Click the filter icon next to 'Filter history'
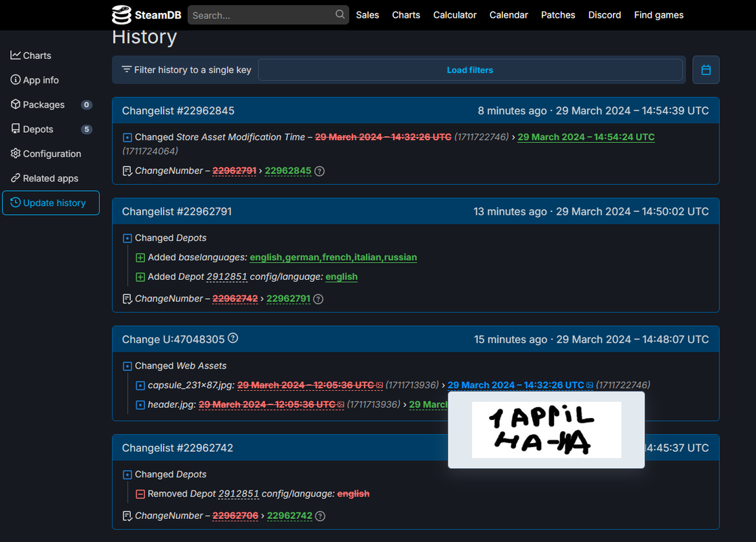756x542 pixels. click(126, 70)
